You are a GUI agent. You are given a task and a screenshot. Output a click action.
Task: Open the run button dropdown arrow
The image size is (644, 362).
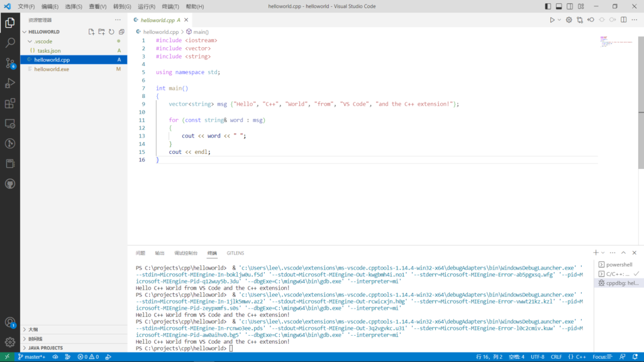(559, 19)
